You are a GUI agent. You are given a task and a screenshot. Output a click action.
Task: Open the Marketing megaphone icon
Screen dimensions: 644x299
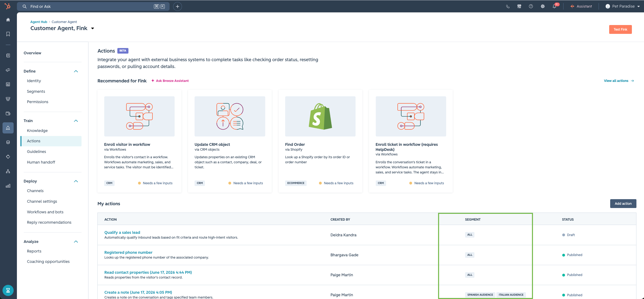[8, 70]
